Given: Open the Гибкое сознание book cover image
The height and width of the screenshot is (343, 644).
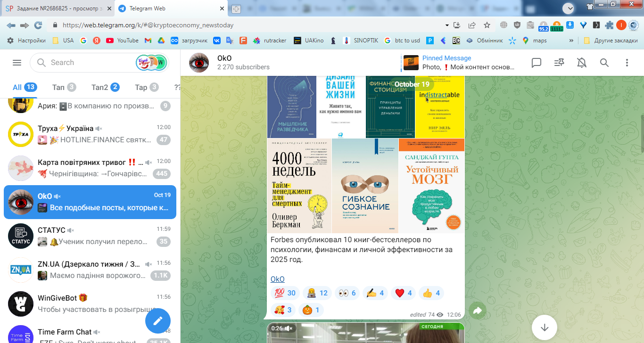Looking at the screenshot, I should coord(365,186).
